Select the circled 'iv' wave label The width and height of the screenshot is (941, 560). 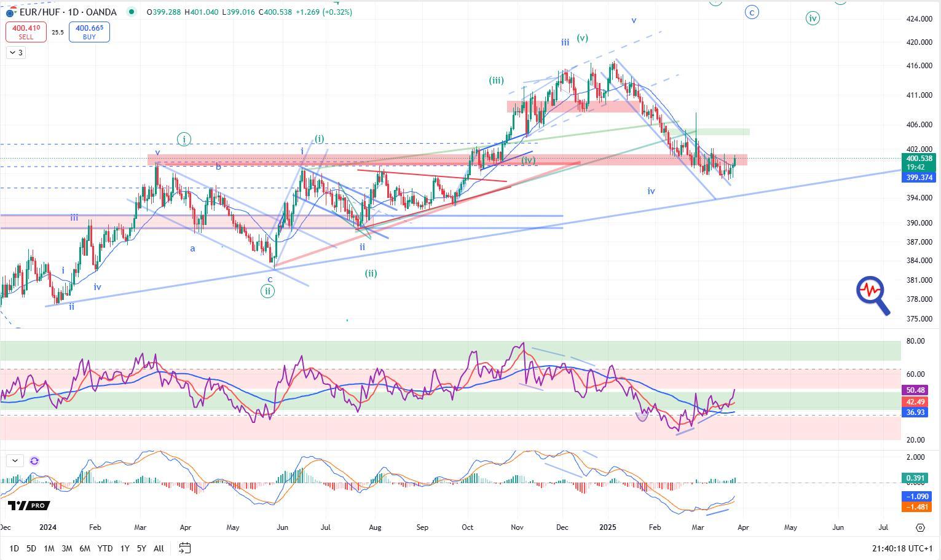[x=813, y=18]
